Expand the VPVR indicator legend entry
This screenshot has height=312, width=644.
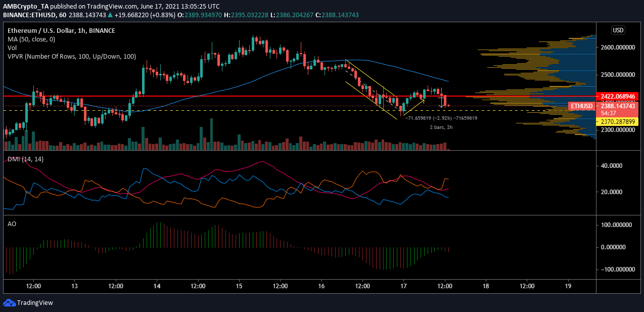(x=71, y=57)
